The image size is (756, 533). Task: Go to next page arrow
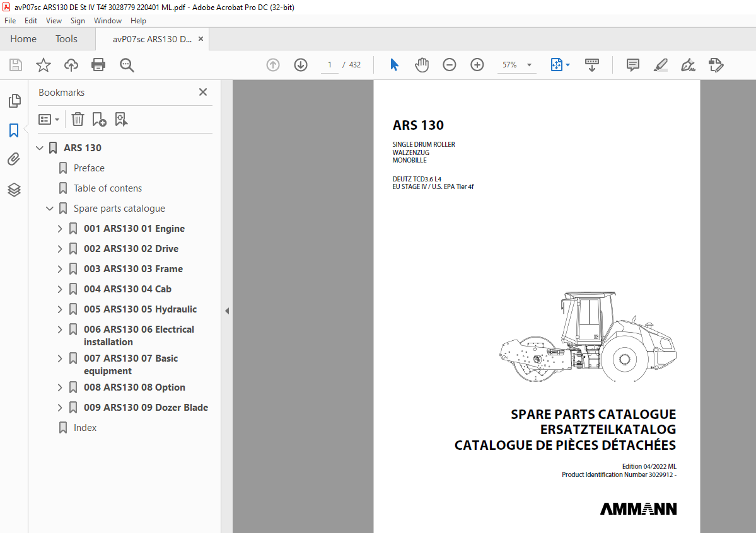(x=301, y=64)
